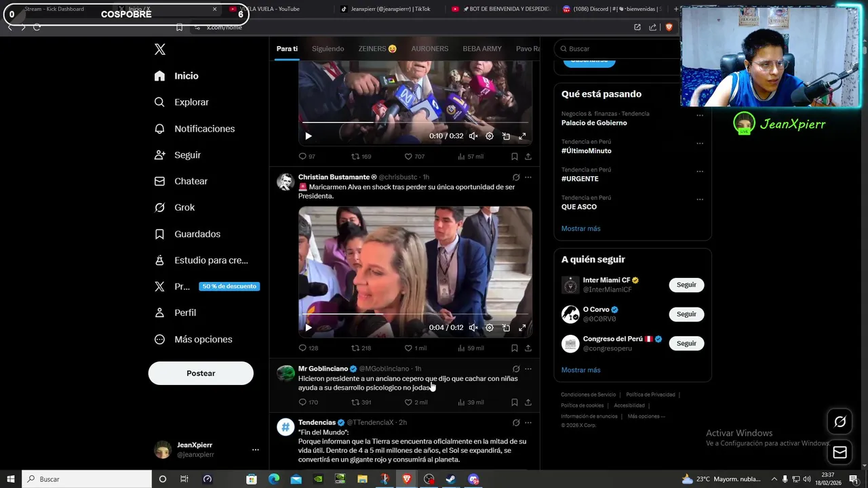Select the Para ti tab
The height and width of the screenshot is (488, 868).
(x=287, y=49)
